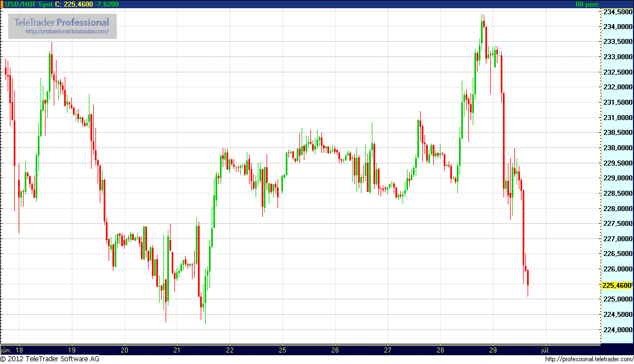Click the 19 date axis label
The width and height of the screenshot is (634, 364).
[x=72, y=350]
